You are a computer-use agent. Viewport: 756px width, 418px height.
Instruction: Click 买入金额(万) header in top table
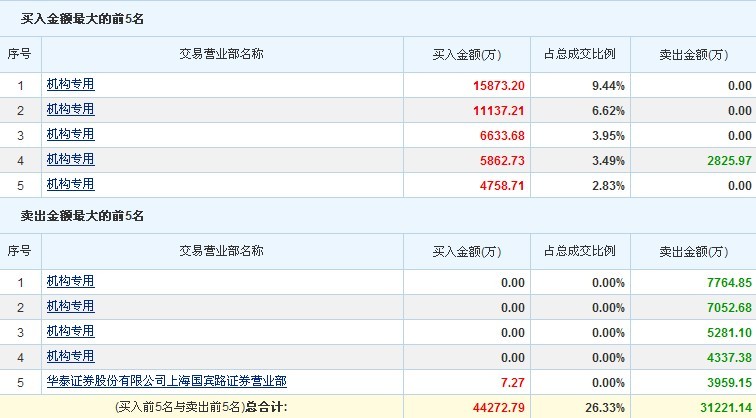(467, 54)
